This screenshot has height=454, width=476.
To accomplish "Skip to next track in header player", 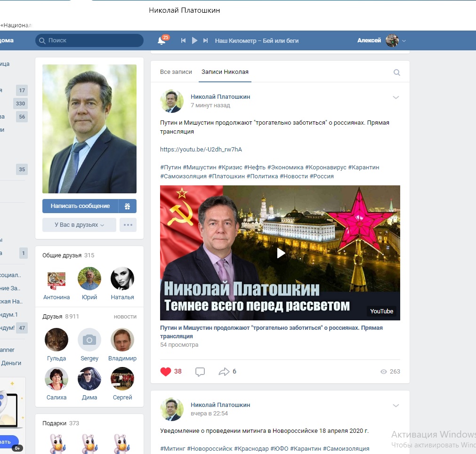I will [x=205, y=41].
